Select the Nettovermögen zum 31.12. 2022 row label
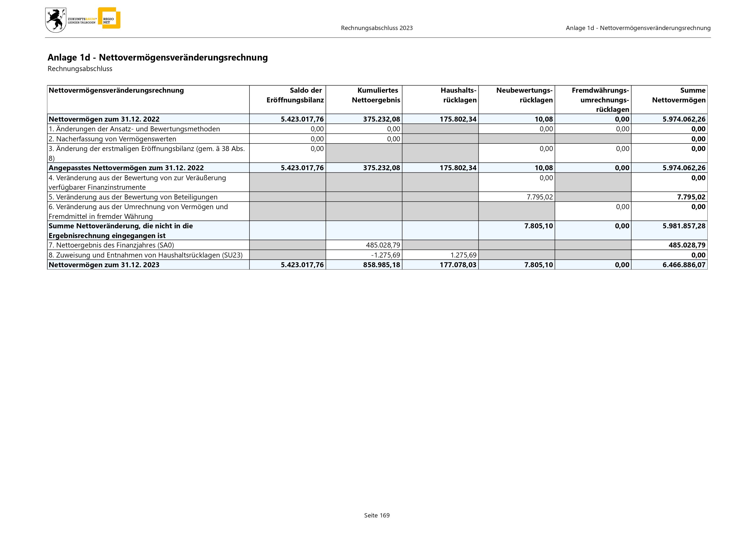Image resolution: width=756 pixels, height=535 pixels. tap(104, 119)
